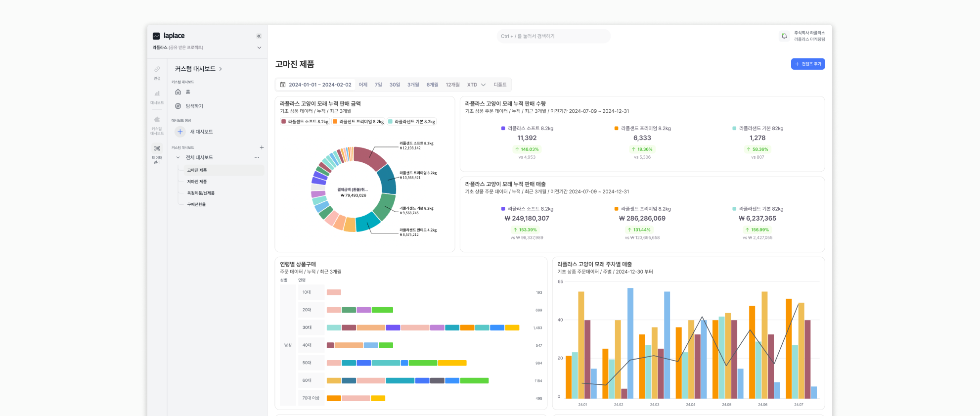Select the 6개월 date range tab
Image resolution: width=980 pixels, height=416 pixels.
[x=432, y=85]
